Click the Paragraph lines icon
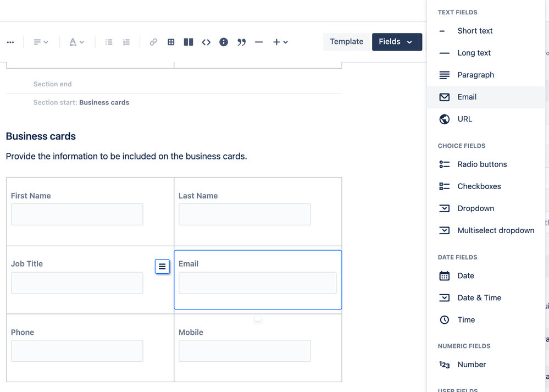The height and width of the screenshot is (392, 549). click(445, 75)
